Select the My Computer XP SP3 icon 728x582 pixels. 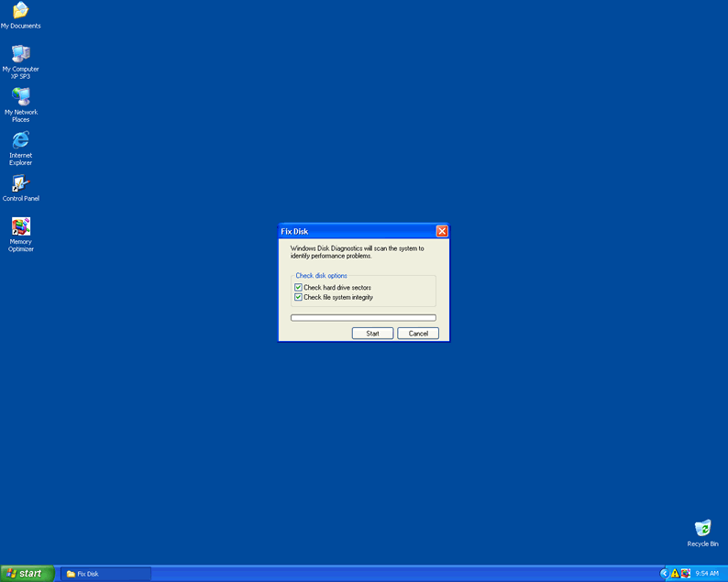tap(20, 54)
